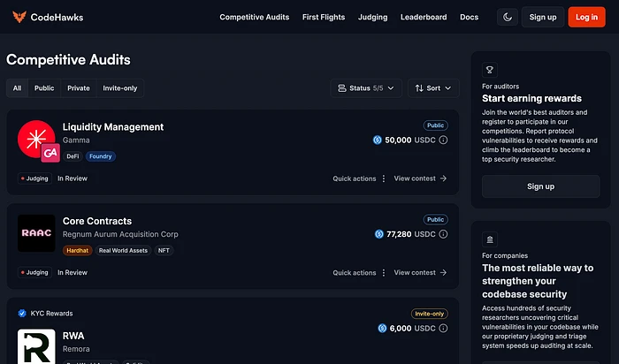Select the Invite-only filter option
The image size is (619, 364).
(119, 88)
